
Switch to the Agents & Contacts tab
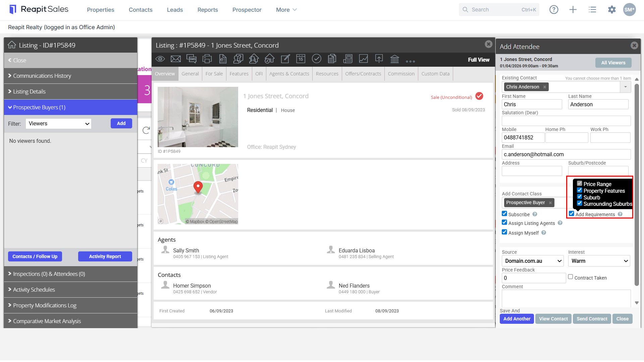[x=289, y=74]
